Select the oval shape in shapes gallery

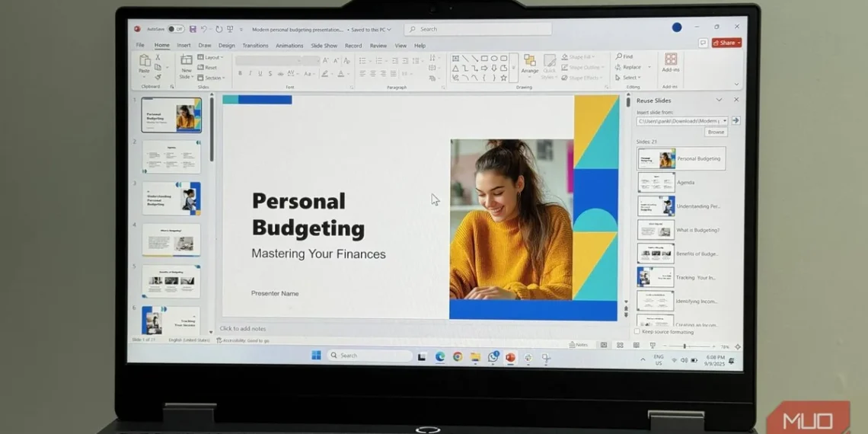[493, 58]
